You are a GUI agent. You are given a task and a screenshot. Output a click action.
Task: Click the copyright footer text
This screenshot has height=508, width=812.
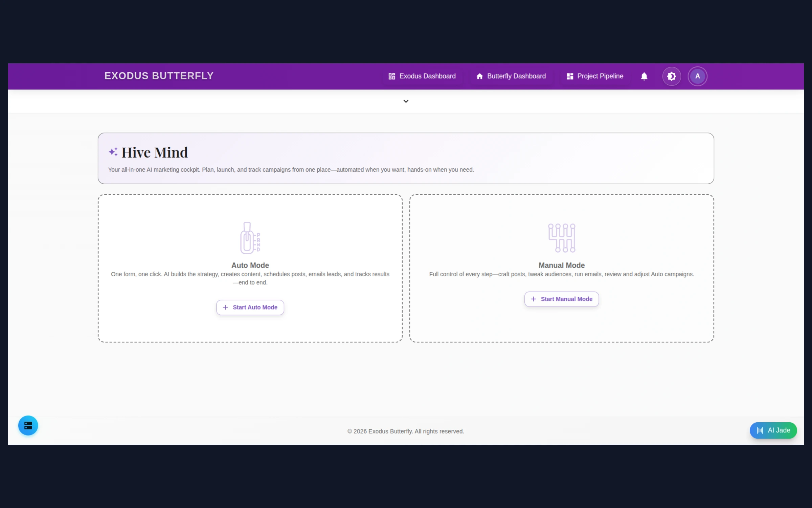coord(406,431)
